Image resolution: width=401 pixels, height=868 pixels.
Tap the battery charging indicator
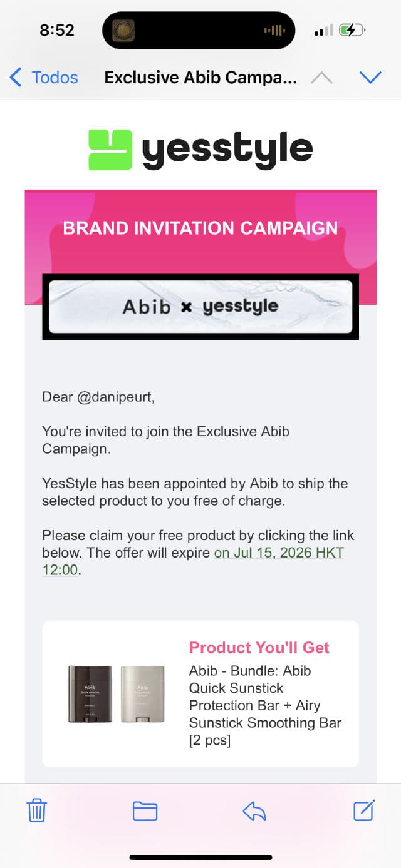352,30
